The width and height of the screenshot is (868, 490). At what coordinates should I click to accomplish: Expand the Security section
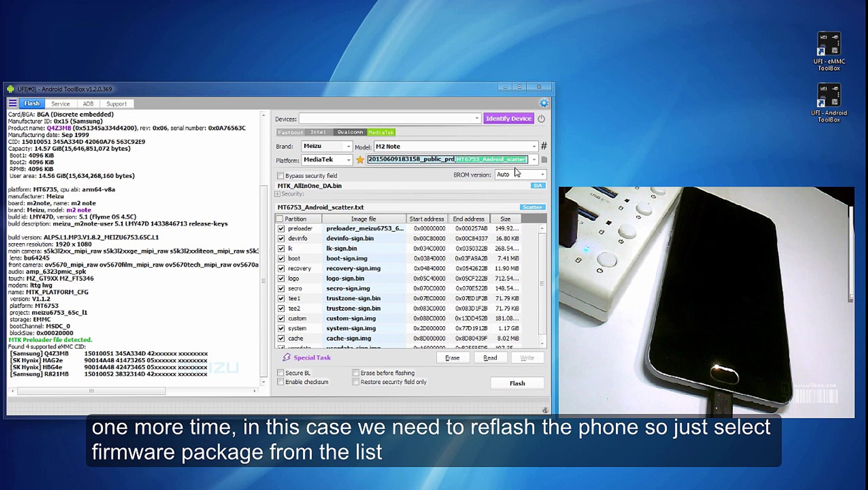[278, 194]
